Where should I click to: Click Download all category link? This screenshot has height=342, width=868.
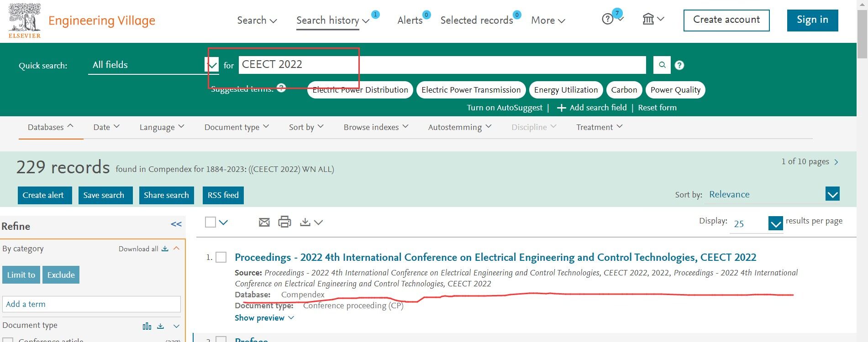click(143, 249)
